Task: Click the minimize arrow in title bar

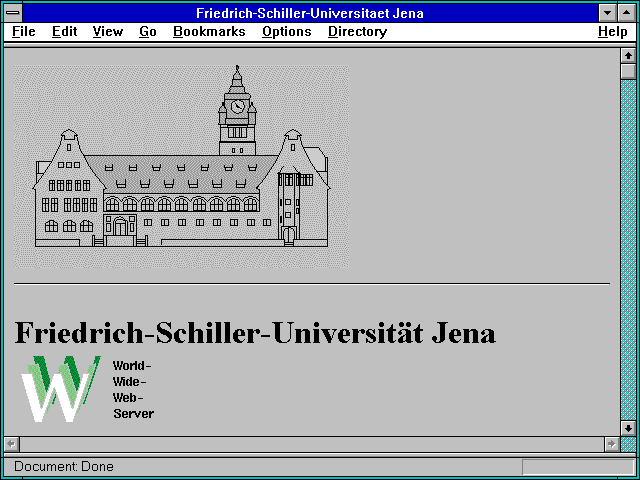Action: click(x=607, y=13)
